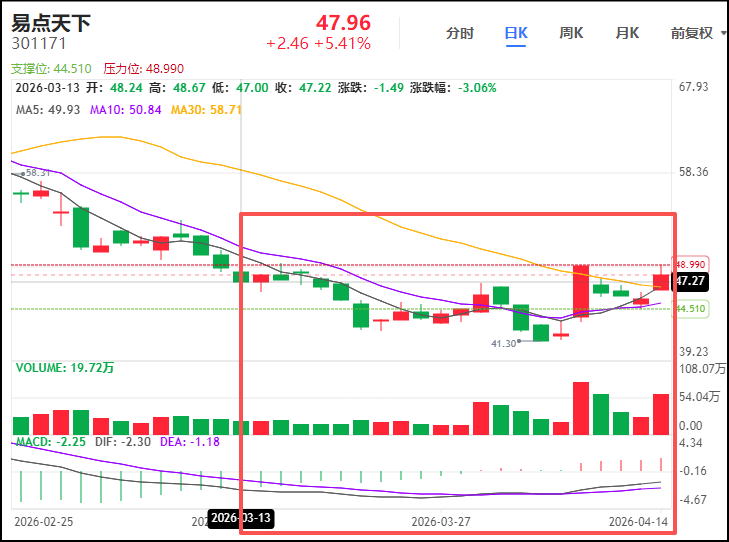
Task: Switch to the 周K chart tab
Action: (x=571, y=33)
